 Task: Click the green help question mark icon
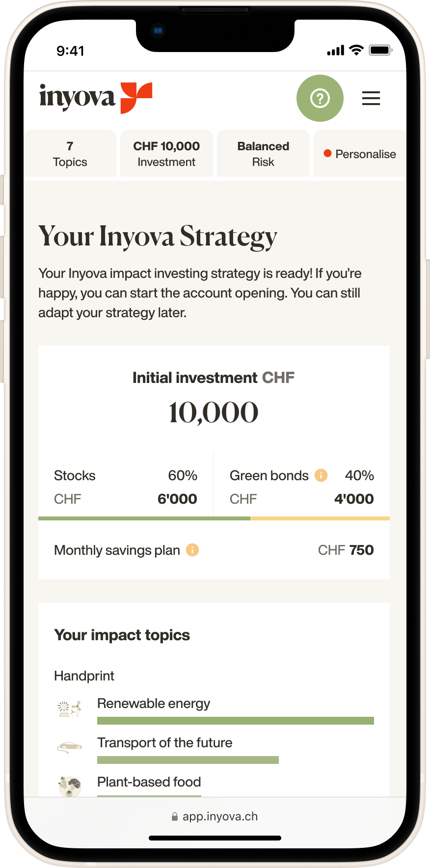click(x=320, y=98)
